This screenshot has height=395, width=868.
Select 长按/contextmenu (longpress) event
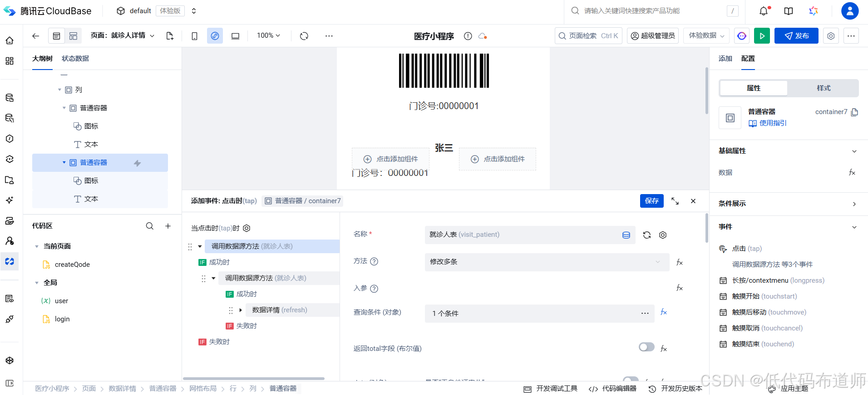(778, 280)
